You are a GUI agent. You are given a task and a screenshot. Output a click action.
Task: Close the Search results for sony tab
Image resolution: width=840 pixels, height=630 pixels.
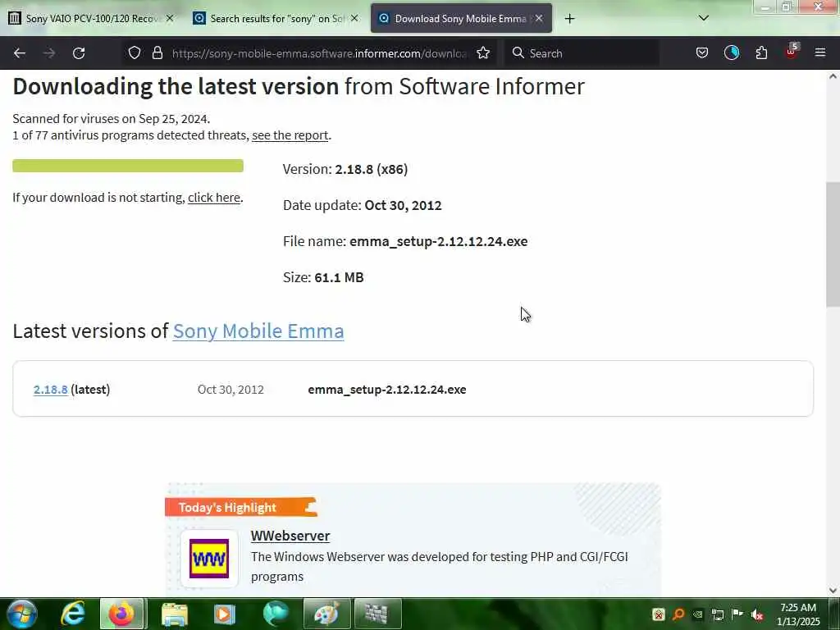coord(354,18)
